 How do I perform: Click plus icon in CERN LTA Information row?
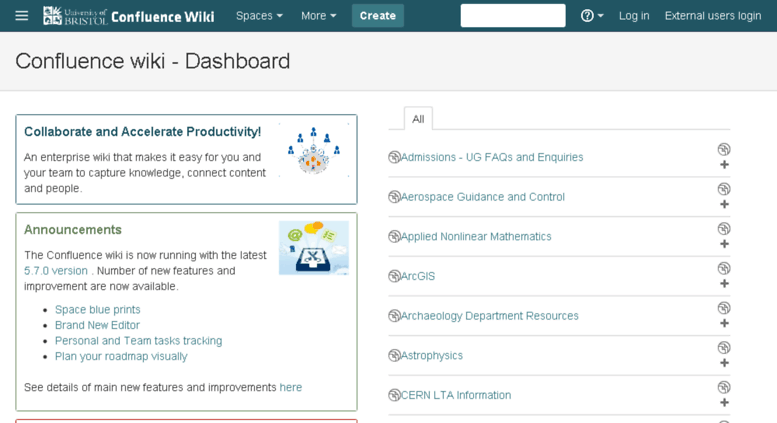pos(724,402)
